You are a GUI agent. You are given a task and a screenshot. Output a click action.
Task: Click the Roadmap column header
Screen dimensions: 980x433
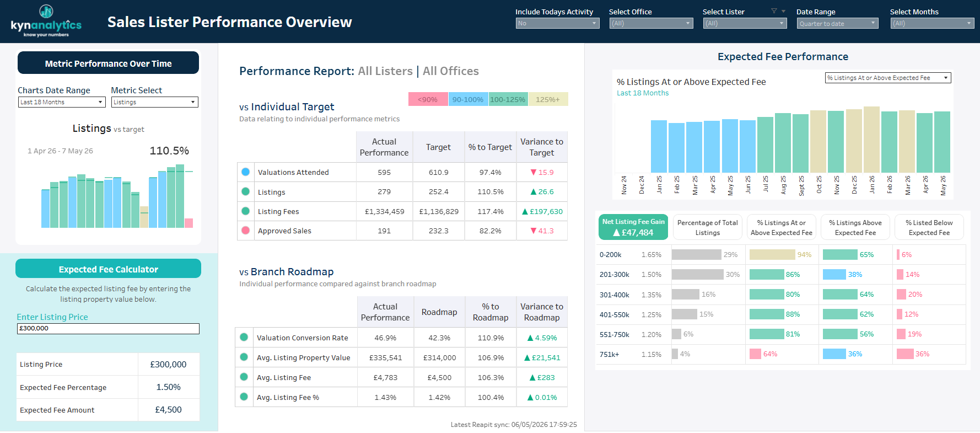tap(439, 312)
